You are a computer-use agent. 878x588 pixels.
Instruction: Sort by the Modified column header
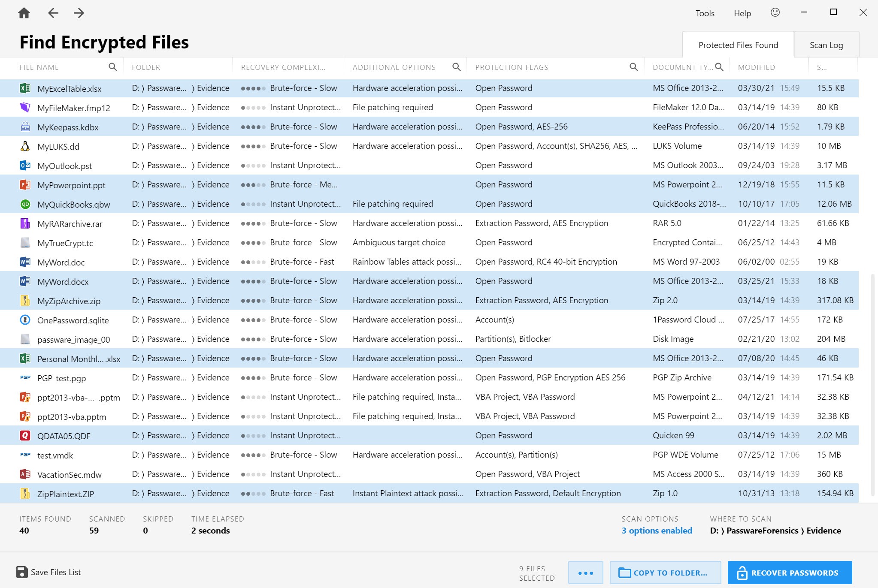757,67
